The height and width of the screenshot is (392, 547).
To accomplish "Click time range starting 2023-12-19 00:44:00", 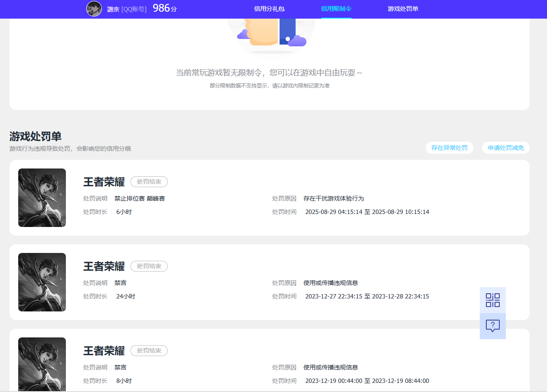I will 367,381.
